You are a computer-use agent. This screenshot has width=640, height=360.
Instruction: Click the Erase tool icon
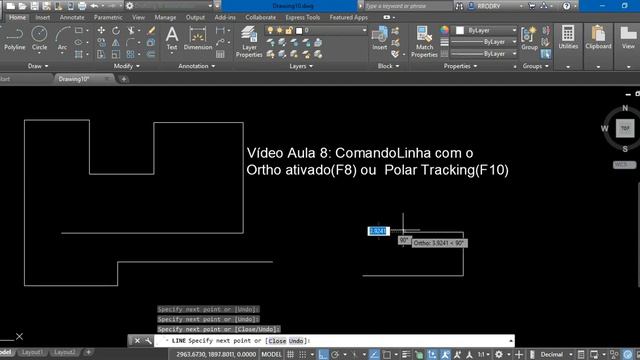[151, 30]
